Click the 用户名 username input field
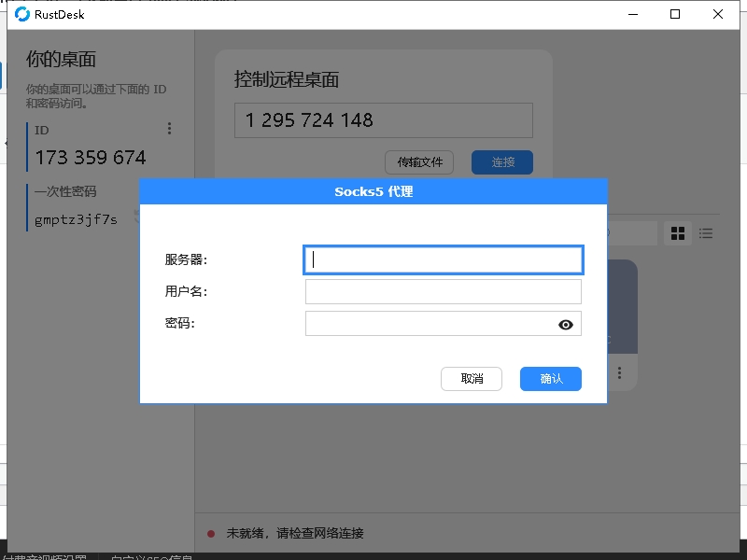The image size is (747, 560). point(443,291)
